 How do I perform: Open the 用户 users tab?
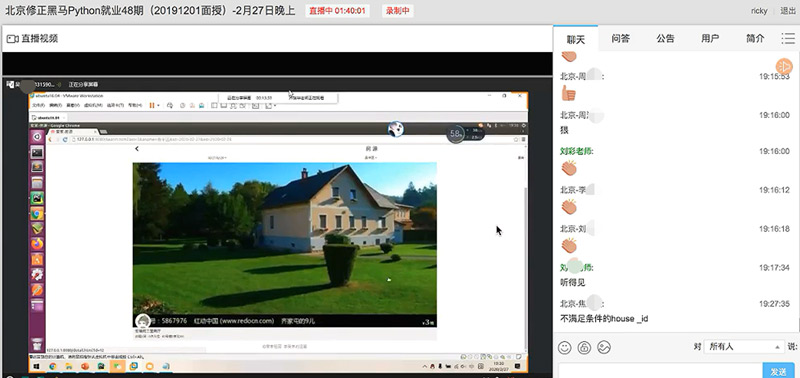click(x=710, y=39)
